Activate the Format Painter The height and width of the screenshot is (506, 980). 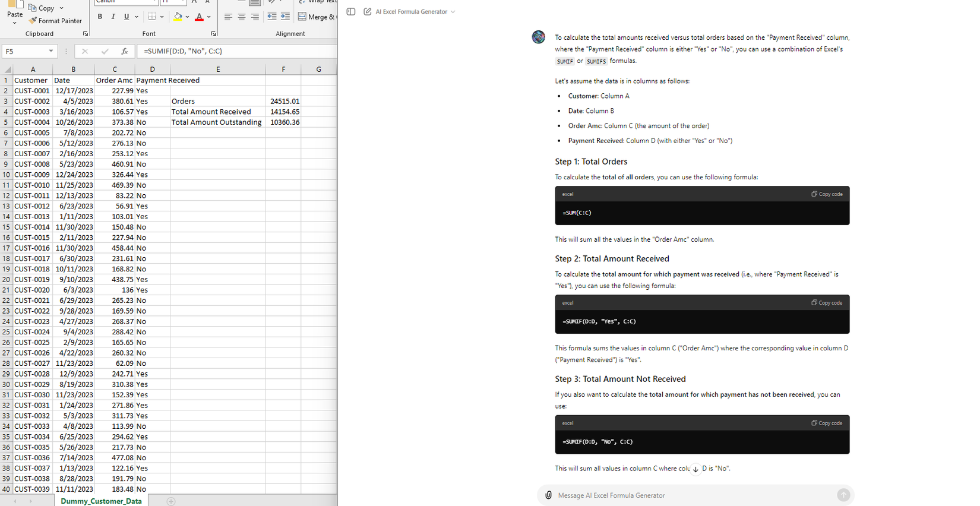[x=55, y=21]
